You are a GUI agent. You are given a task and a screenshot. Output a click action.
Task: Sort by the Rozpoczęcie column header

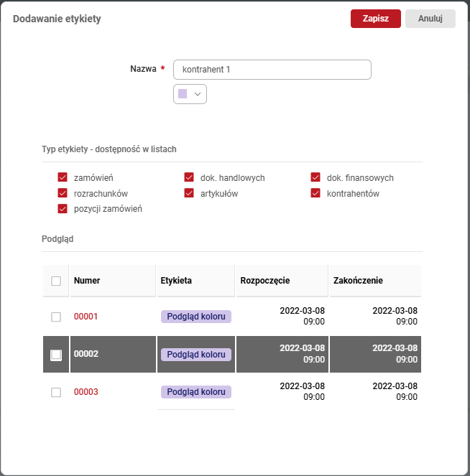(264, 281)
